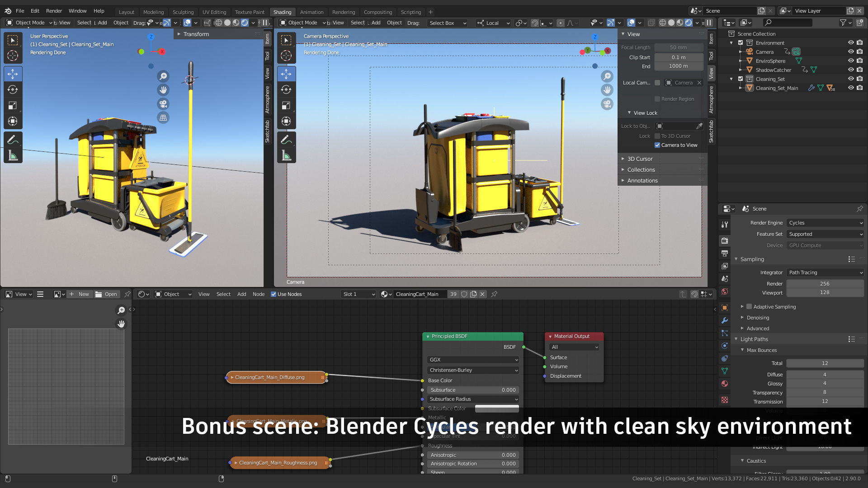Unlink material with X button
Viewport: 868px width, 488px height.
(x=482, y=294)
